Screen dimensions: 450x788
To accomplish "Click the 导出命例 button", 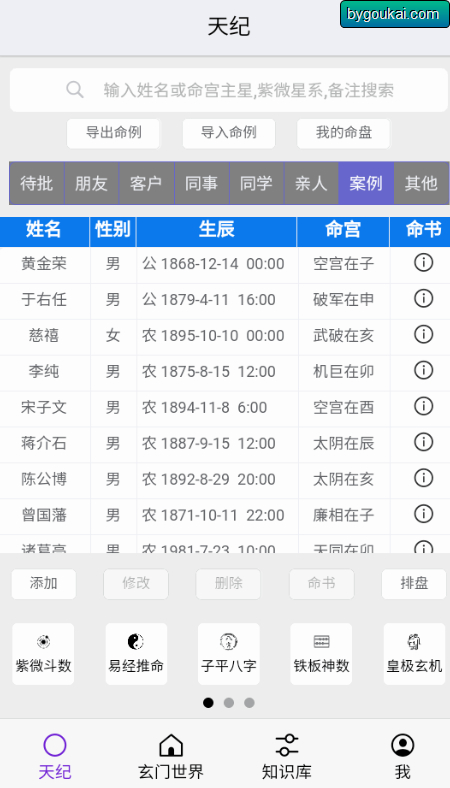I will pyautogui.click(x=113, y=133).
